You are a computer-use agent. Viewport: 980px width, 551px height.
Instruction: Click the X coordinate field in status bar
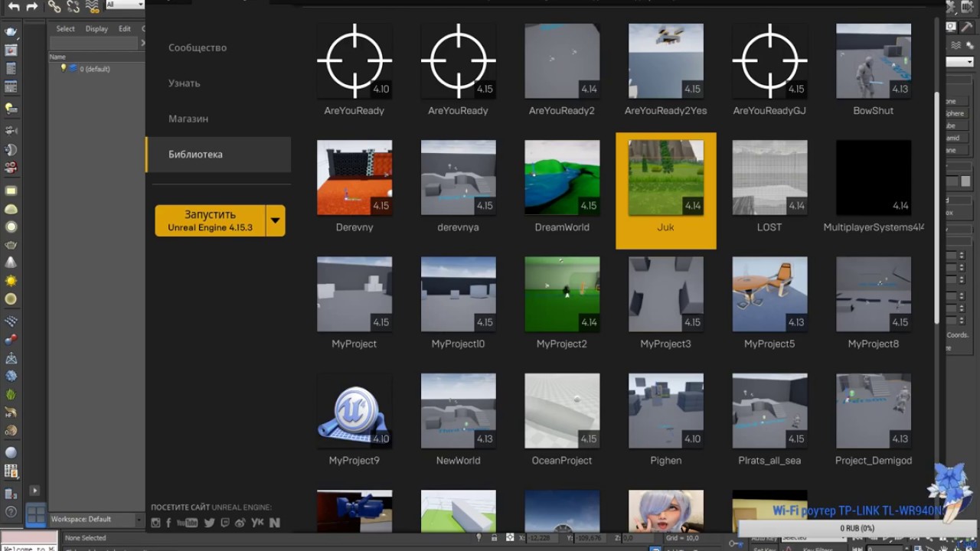click(x=542, y=538)
